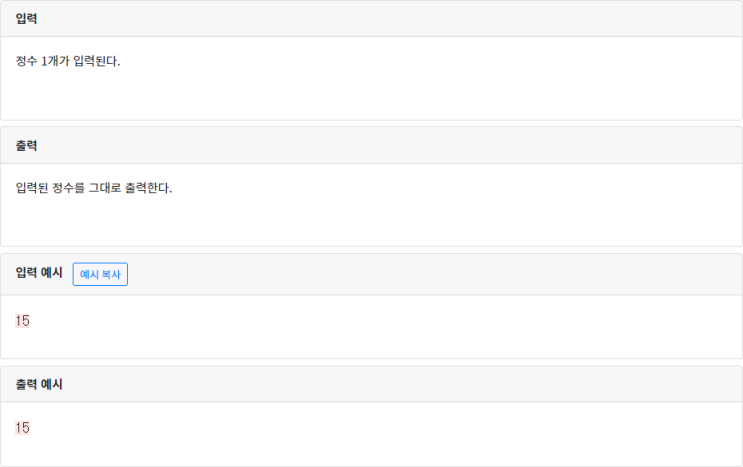Click the word 정수를 in output description
743x467 pixels.
(x=67, y=188)
